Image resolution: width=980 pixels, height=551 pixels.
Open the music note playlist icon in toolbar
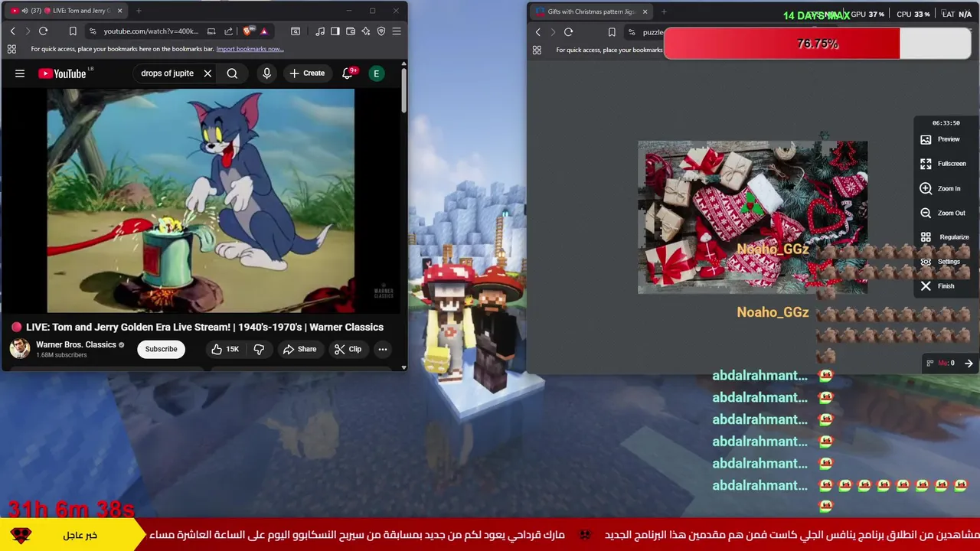click(x=319, y=31)
